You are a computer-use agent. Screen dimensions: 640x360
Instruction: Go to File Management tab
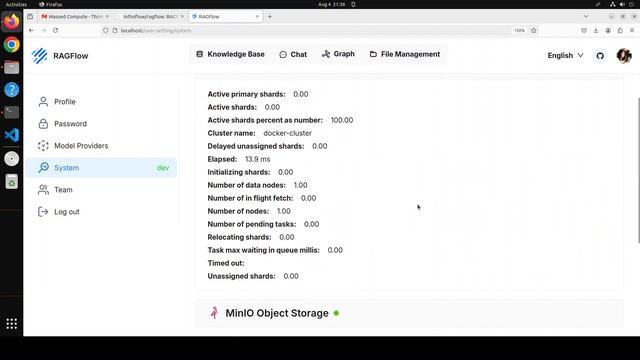tap(405, 54)
